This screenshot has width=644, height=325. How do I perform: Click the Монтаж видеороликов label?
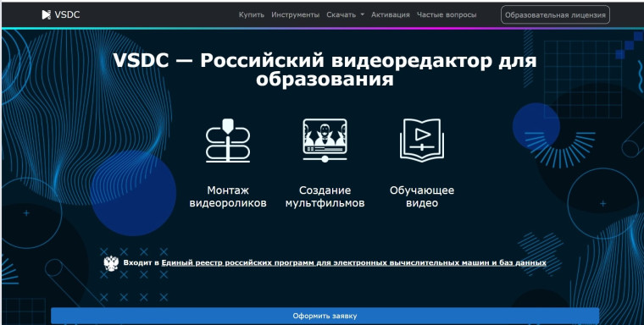coord(228,196)
